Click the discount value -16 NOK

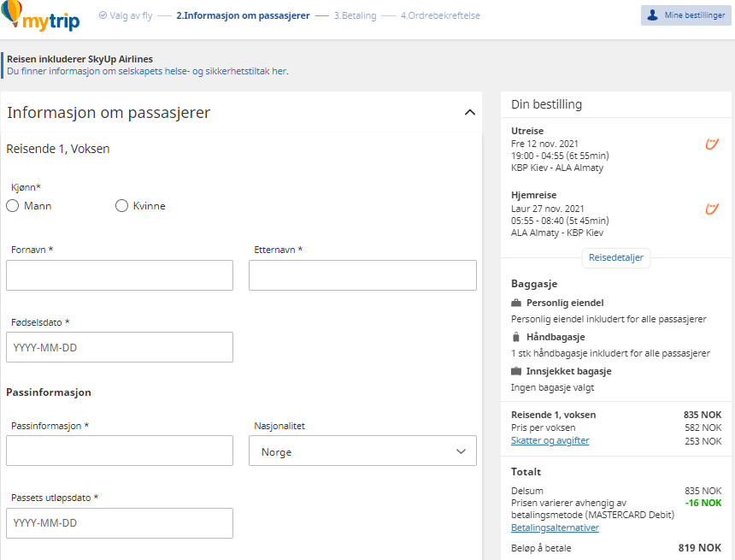coord(703,503)
